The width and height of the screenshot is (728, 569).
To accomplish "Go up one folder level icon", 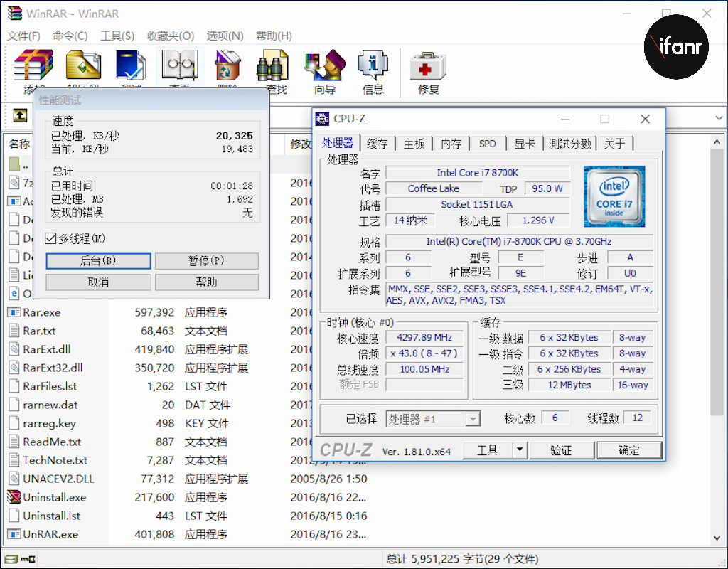I will pyautogui.click(x=21, y=115).
